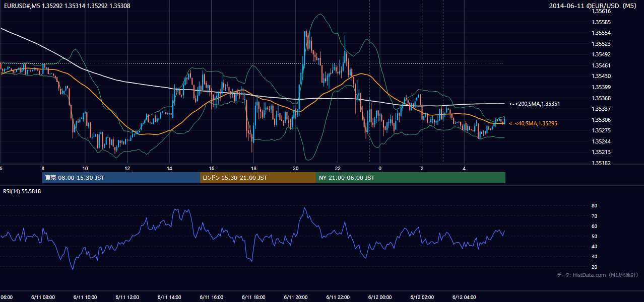This screenshot has width=644, height=302.
Task: Click RSI scale value 80
Action: pyautogui.click(x=594, y=206)
